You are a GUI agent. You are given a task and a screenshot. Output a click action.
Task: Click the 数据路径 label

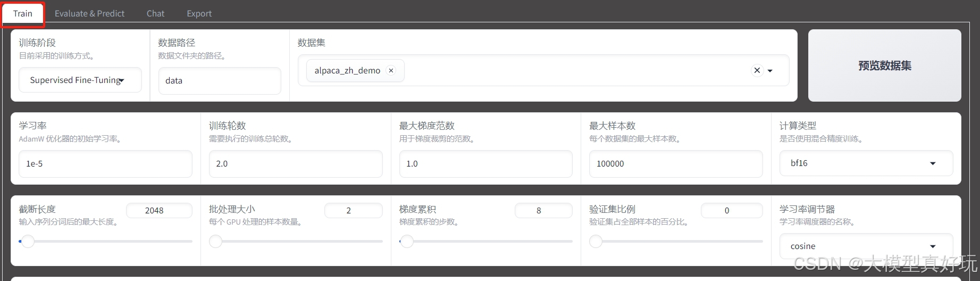177,43
